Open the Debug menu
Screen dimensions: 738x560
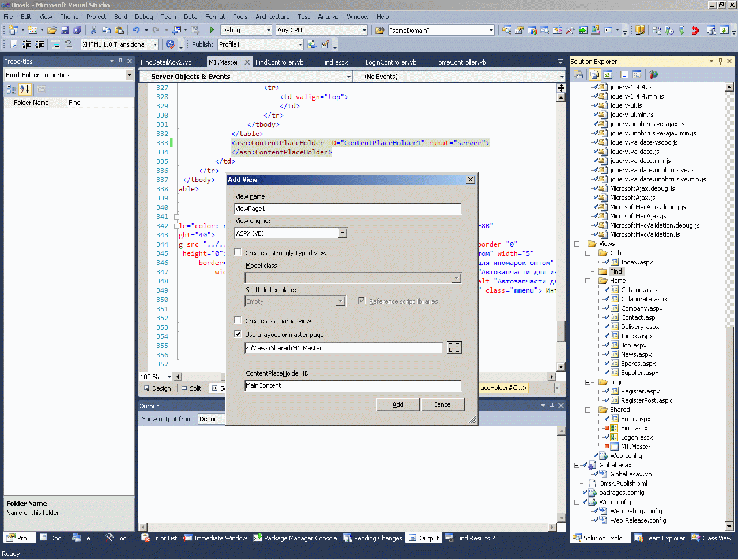(x=144, y=17)
